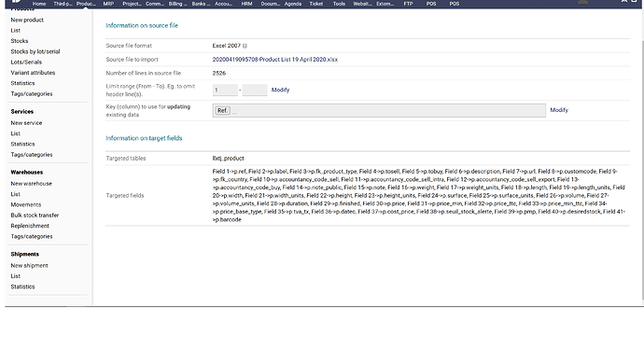This screenshot has height=362, width=644.
Task: Open the source file Product List 19 April 2020.xlsx
Action: pyautogui.click(x=274, y=60)
